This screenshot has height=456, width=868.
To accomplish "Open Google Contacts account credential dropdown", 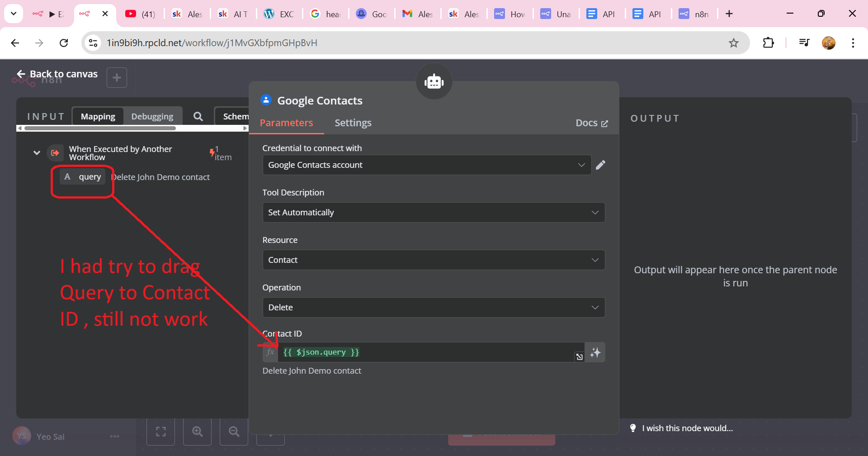I will [427, 165].
